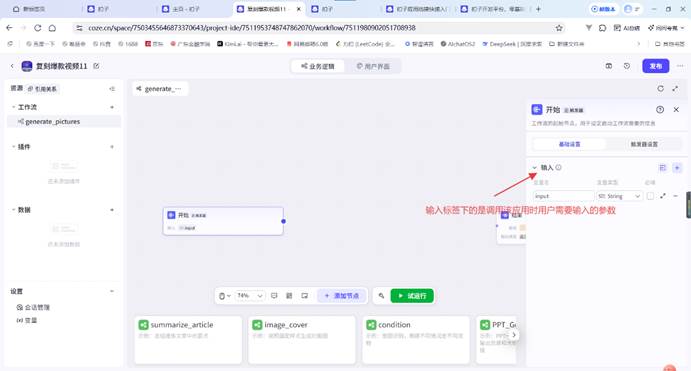Switch to the 用户界面 tab
This screenshot has width=691, height=371.
click(x=373, y=66)
